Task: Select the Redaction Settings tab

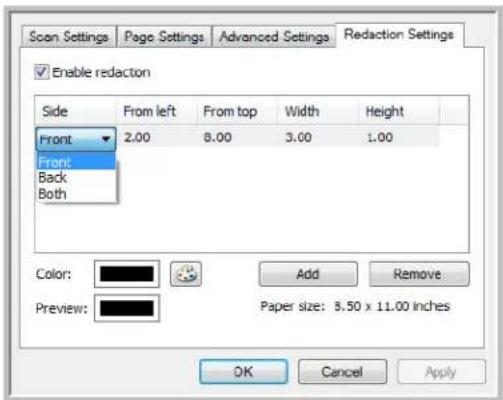Action: (399, 34)
